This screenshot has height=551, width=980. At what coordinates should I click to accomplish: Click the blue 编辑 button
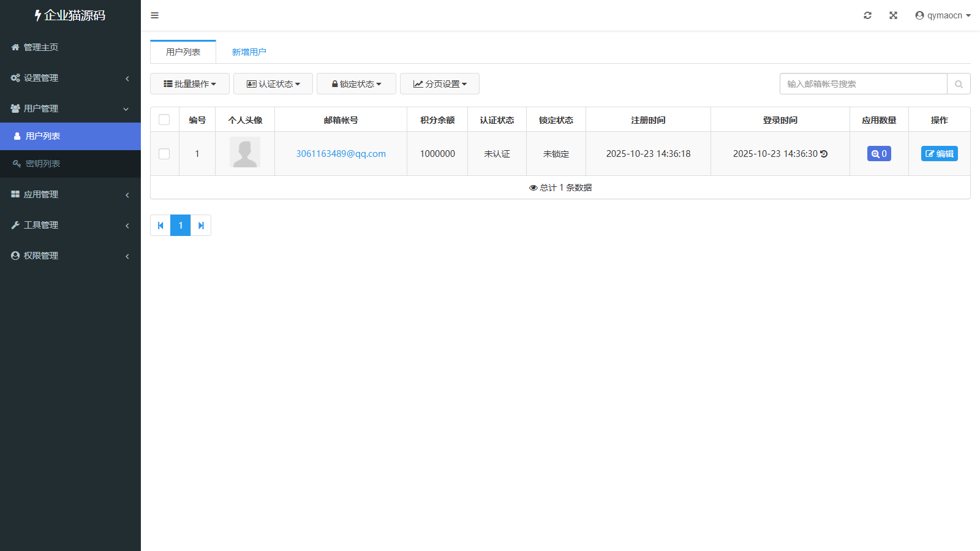coord(939,154)
